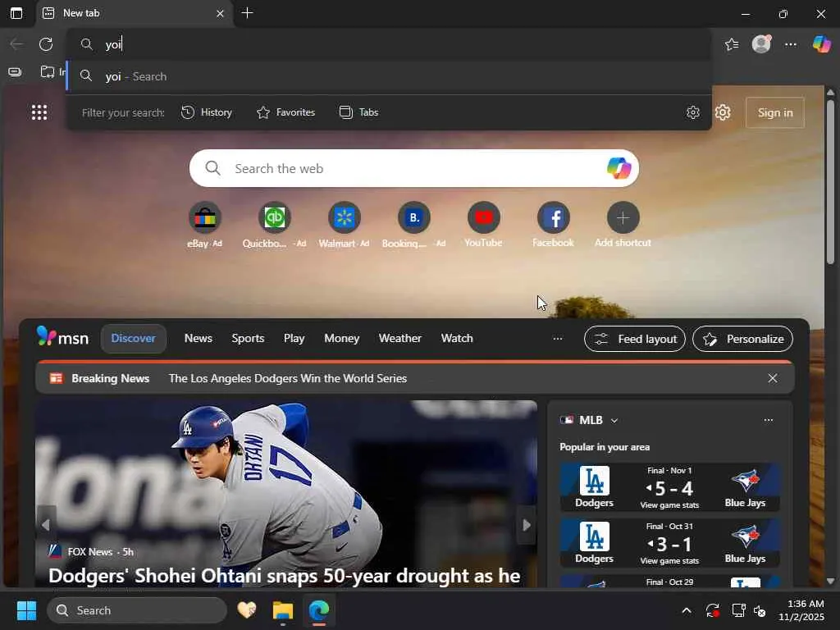Open Windows Start menu
Screen dimensions: 840x630
click(x=26, y=610)
